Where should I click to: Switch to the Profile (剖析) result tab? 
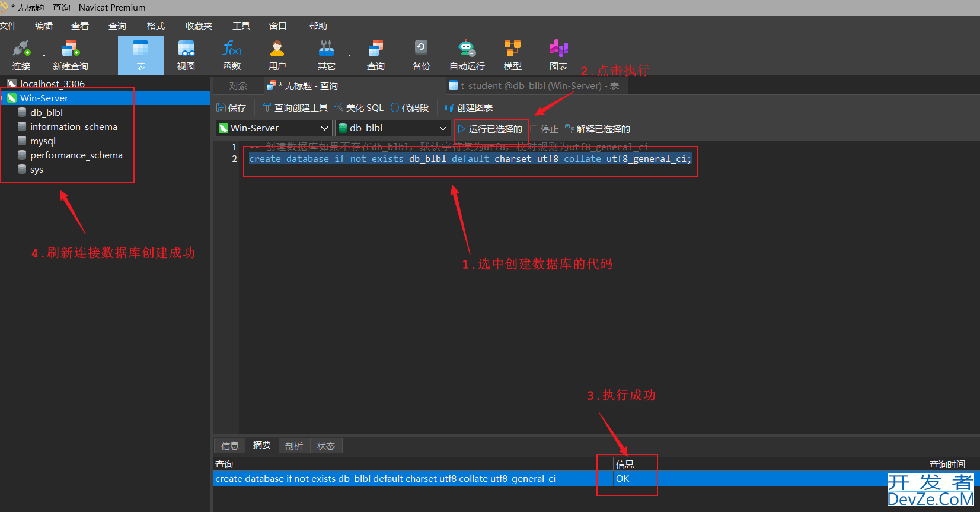(x=293, y=446)
